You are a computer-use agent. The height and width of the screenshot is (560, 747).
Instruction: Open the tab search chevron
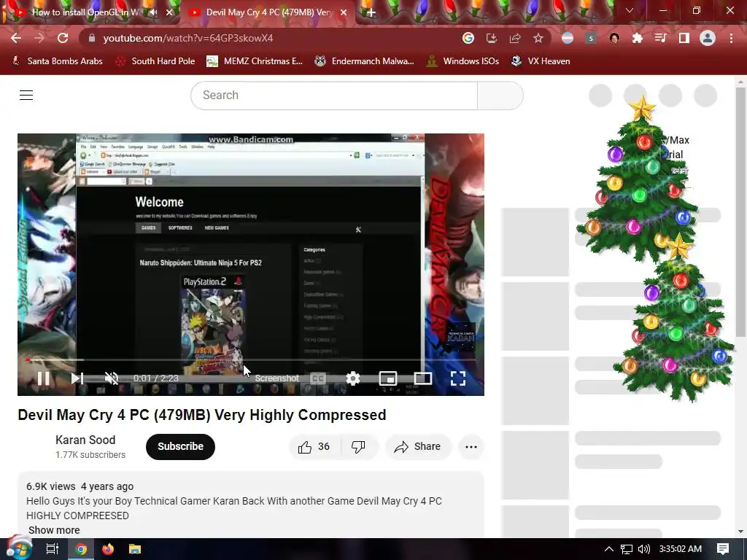tap(630, 10)
